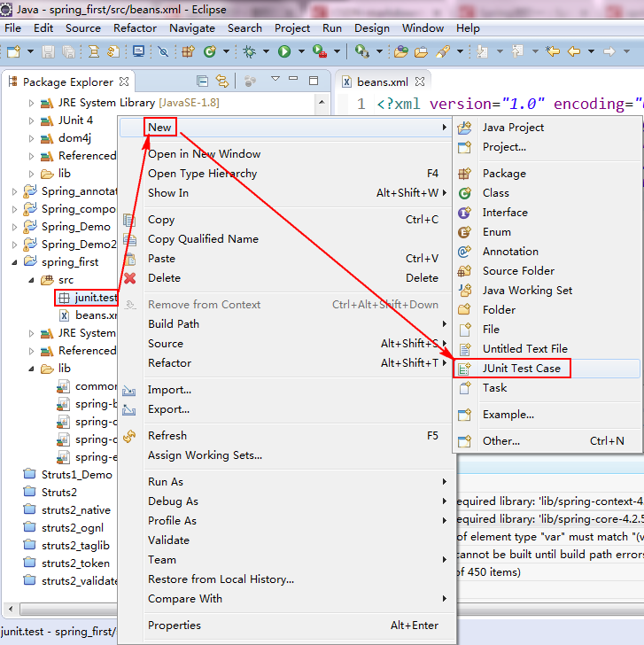Expand the dom4j library node

click(x=31, y=138)
